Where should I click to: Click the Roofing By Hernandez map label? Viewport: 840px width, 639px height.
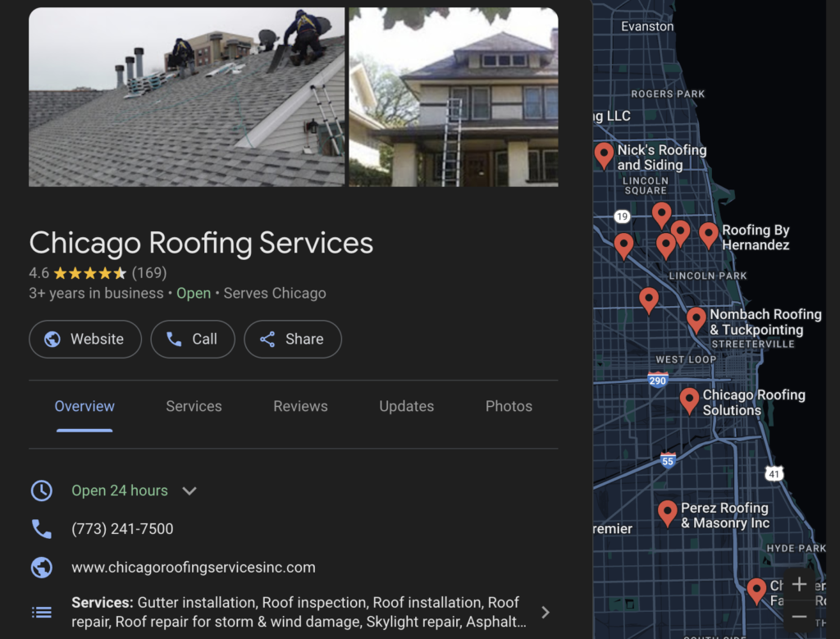click(x=756, y=237)
